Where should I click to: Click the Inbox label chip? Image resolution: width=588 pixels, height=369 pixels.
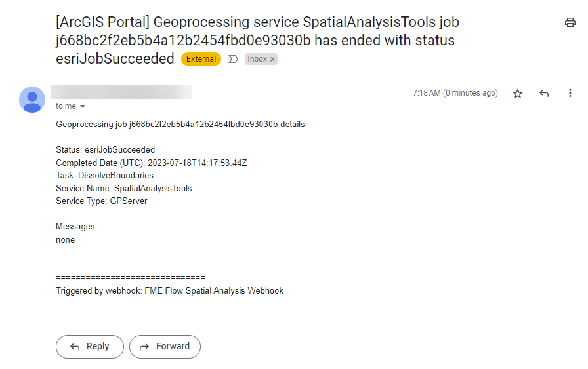(x=257, y=59)
